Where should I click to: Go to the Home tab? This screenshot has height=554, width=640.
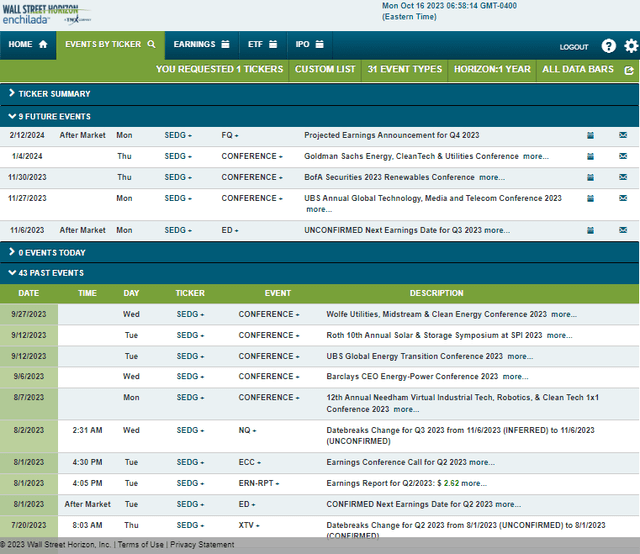click(x=28, y=44)
